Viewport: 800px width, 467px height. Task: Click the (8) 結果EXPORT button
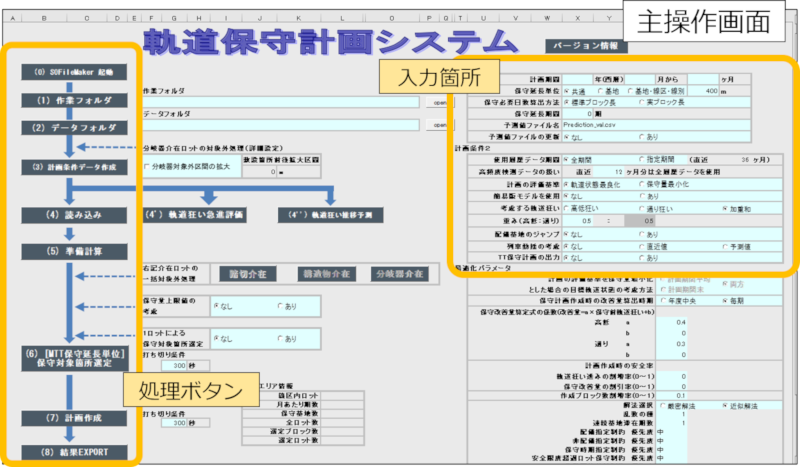coord(74,451)
